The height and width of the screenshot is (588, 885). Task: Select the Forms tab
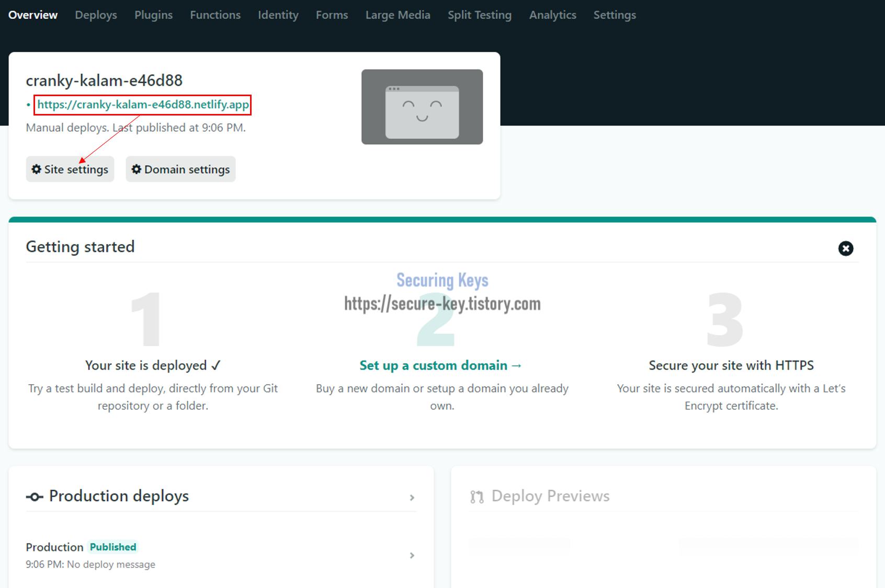pyautogui.click(x=332, y=15)
